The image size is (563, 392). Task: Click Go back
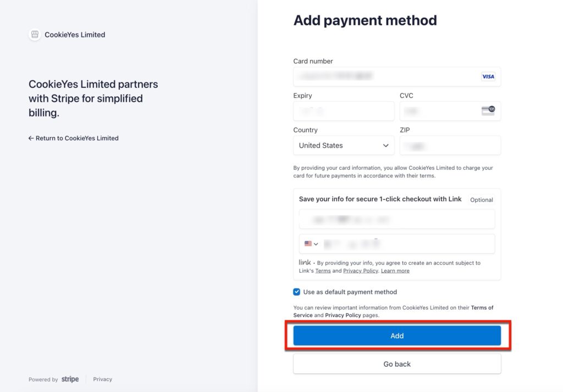(x=397, y=363)
